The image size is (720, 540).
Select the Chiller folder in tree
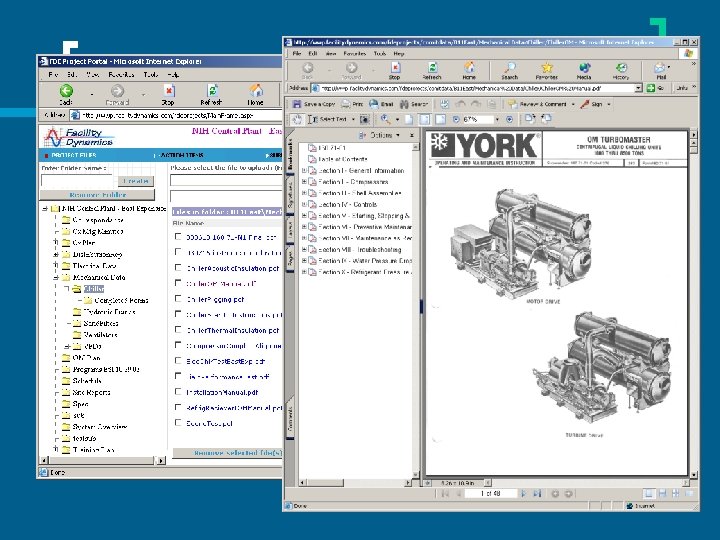94,289
